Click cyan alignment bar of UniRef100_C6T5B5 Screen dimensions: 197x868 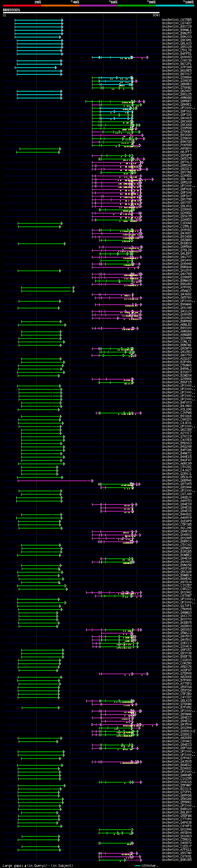(39, 20)
